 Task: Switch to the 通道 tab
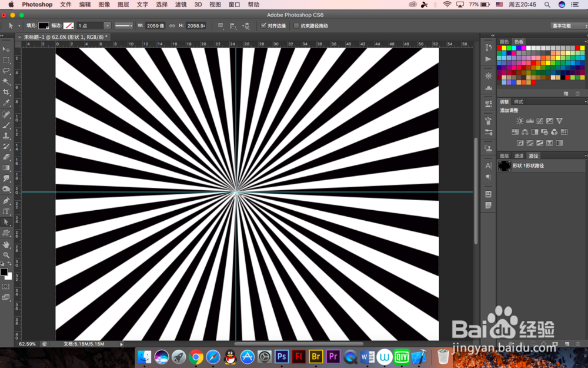point(519,155)
